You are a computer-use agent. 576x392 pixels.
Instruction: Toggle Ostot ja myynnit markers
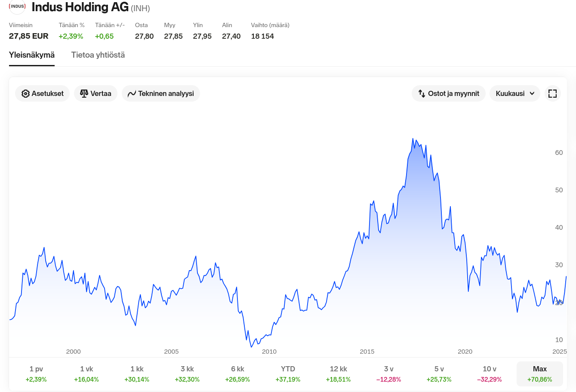(449, 93)
